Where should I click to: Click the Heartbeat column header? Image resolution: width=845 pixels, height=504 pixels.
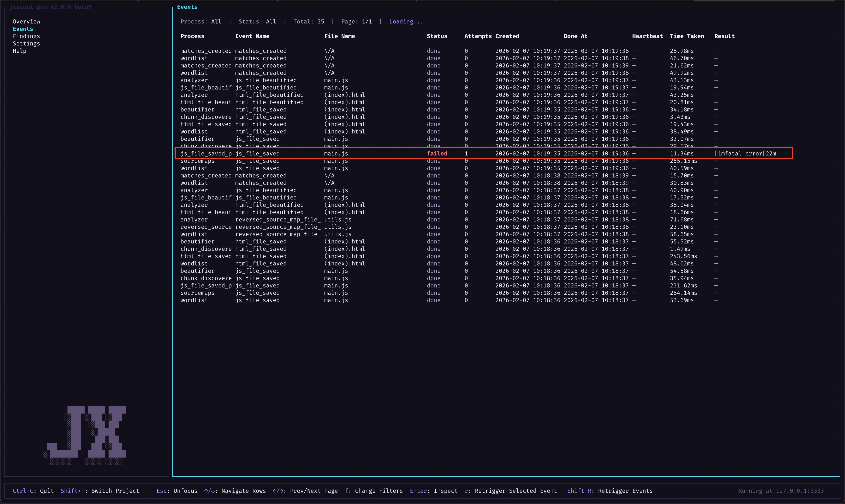(647, 36)
